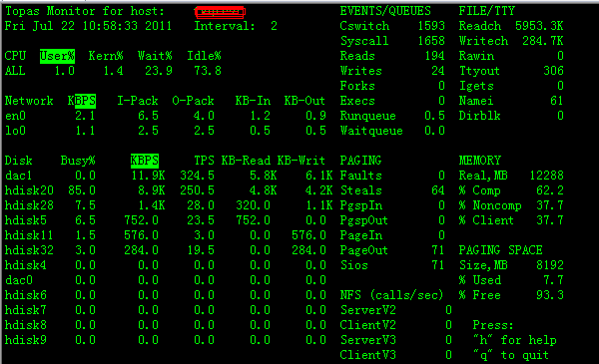Screen dimensions: 599x364
Task: Click the Wait% CPU column header
Action: click(155, 56)
